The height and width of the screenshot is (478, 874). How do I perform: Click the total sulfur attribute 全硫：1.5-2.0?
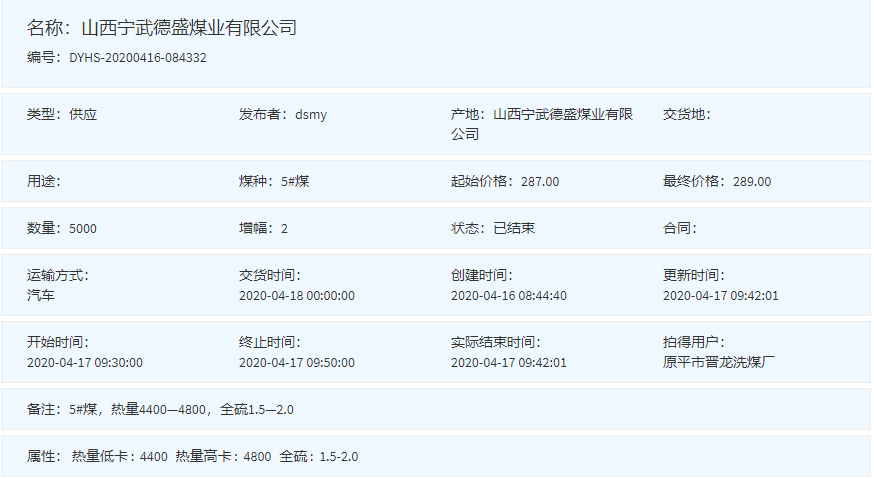click(319, 456)
